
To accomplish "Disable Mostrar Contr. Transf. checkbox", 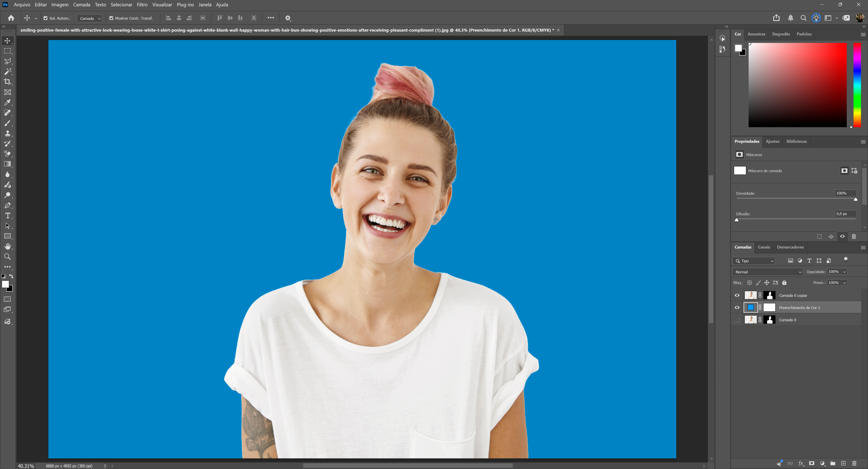I will click(x=111, y=18).
